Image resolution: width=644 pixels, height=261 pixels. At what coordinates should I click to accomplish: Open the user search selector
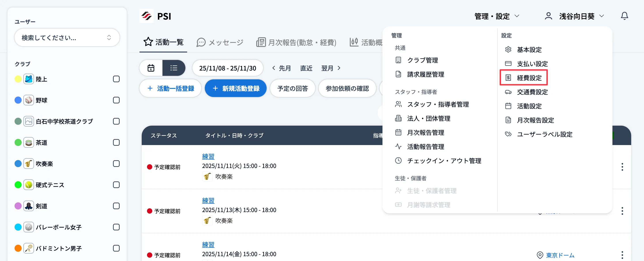click(x=67, y=37)
